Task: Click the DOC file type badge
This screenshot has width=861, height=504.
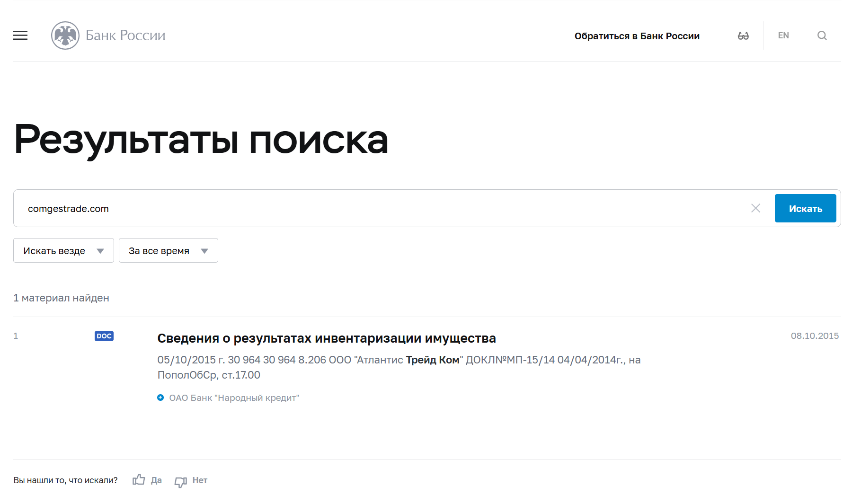Action: [x=104, y=336]
